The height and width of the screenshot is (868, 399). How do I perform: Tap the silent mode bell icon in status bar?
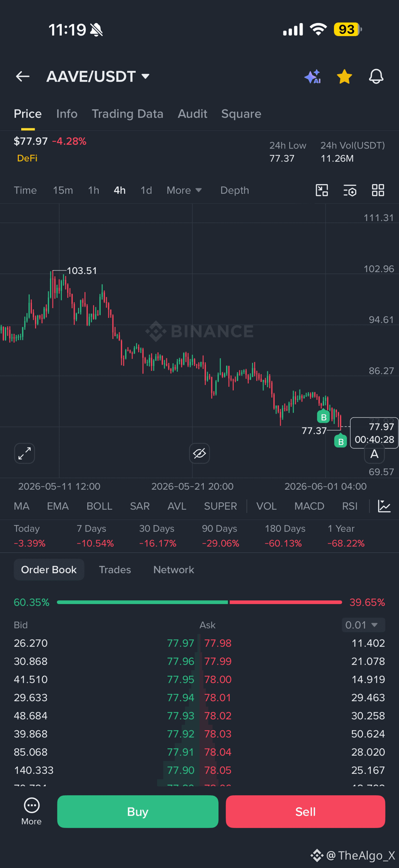(x=96, y=30)
